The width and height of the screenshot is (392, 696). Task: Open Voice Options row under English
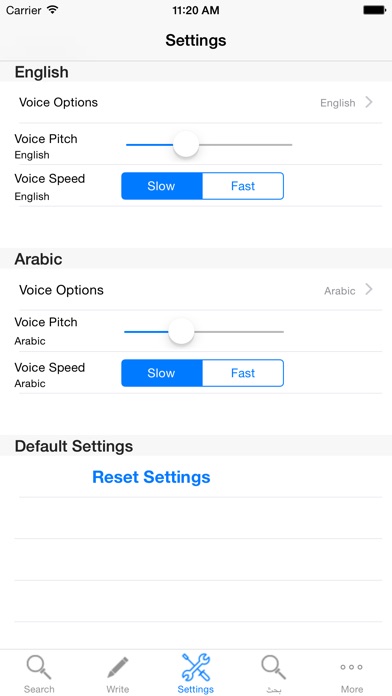[x=196, y=103]
